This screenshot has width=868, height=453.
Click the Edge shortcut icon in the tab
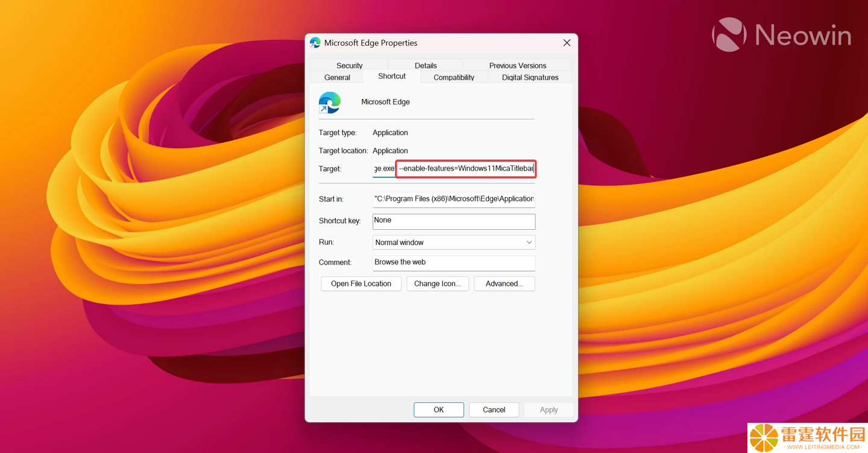[330, 103]
